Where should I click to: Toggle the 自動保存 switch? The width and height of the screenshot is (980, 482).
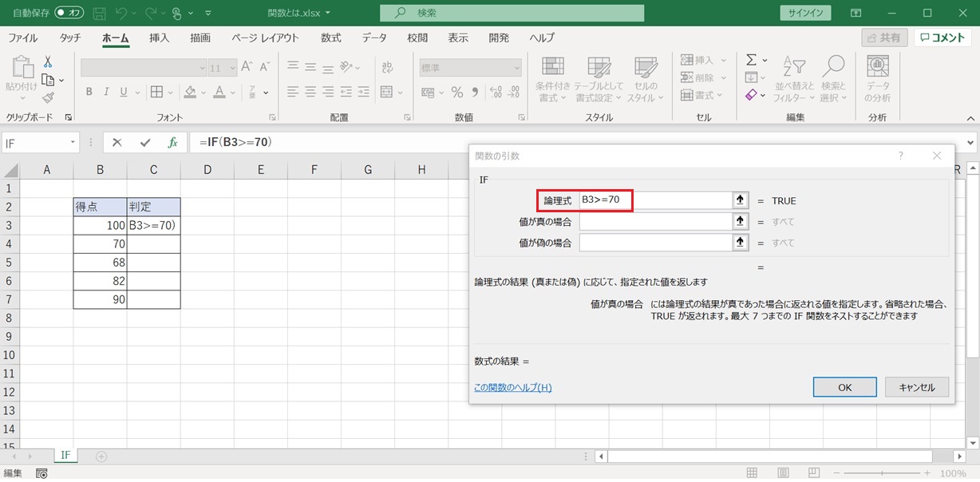point(69,14)
